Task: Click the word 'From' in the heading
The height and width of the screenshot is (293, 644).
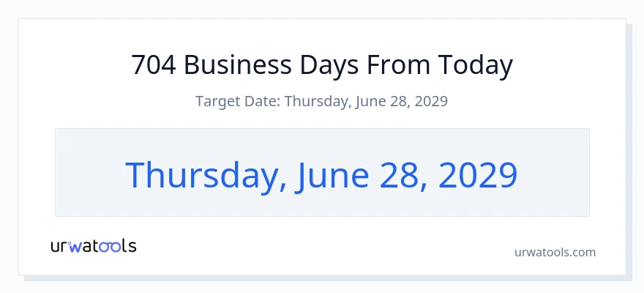Action: click(x=398, y=65)
